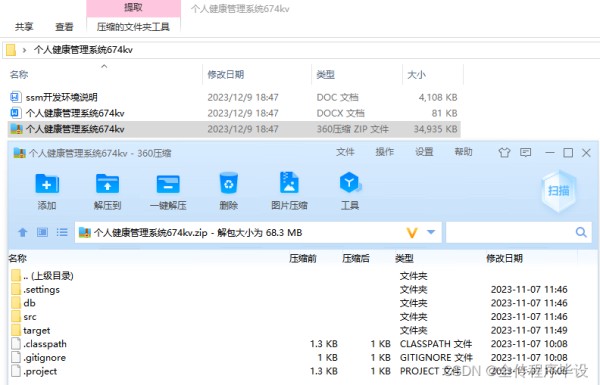Image resolution: width=600 pixels, height=385 pixels.
Task: Go up one level with blue arrow
Action: [x=23, y=232]
